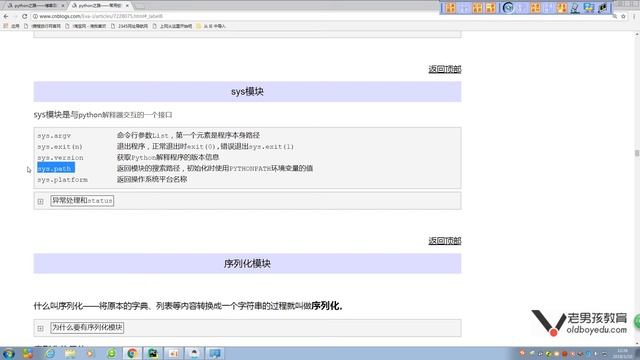Expand the 异常处理和status code block
This screenshot has height=360, width=640.
(40, 201)
